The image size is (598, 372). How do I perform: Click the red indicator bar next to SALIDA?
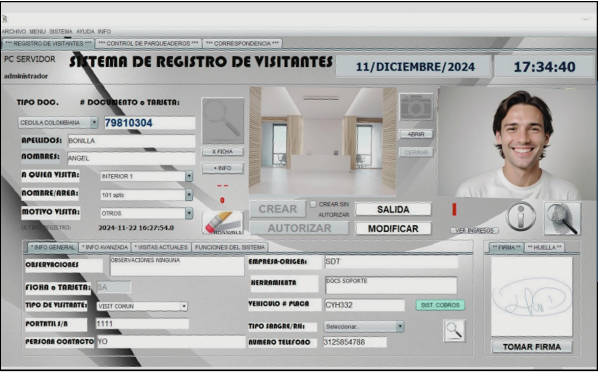pyautogui.click(x=454, y=209)
